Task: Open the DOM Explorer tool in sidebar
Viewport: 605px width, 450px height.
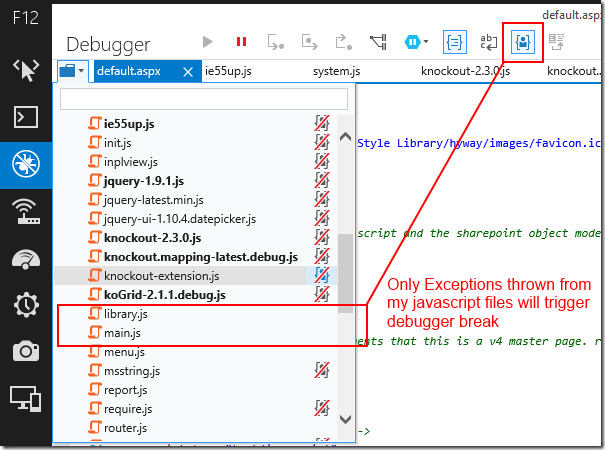Action: 24,68
